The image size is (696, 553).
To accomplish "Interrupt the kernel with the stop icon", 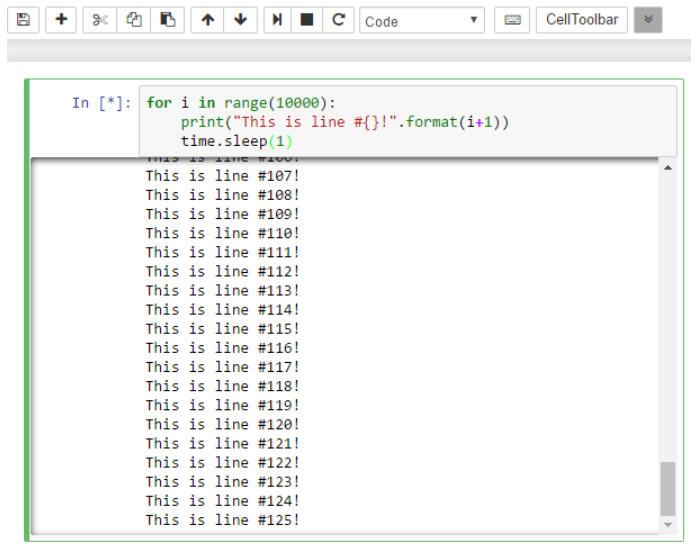I will 308,20.
